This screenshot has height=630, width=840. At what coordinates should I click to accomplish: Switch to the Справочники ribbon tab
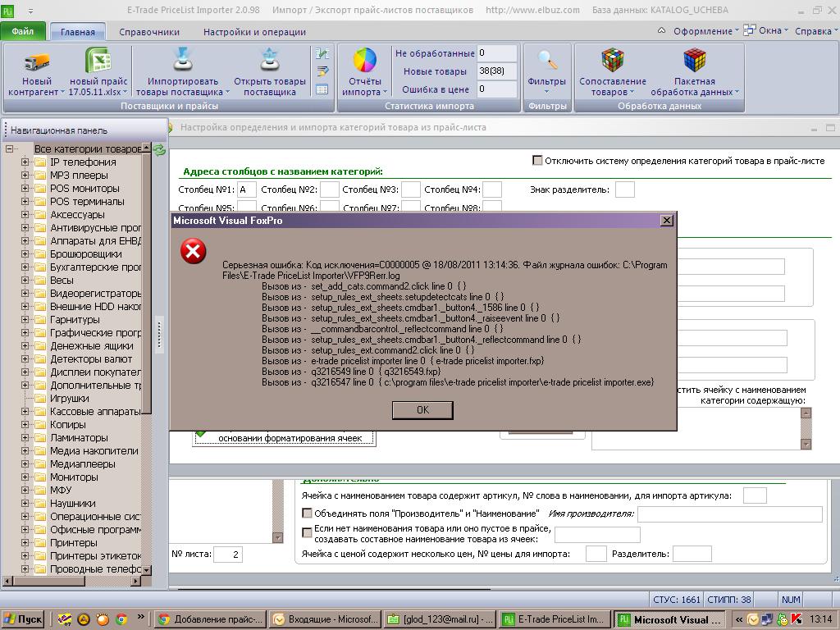click(149, 32)
